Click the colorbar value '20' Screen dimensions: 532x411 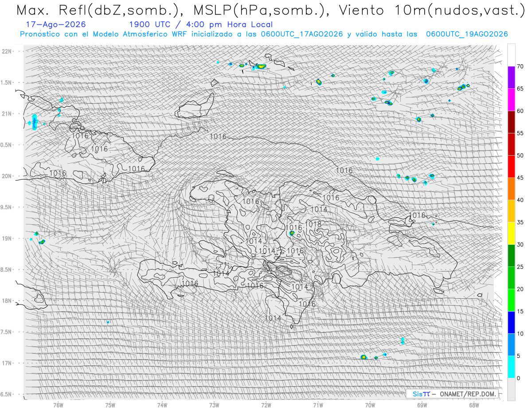[520, 289]
